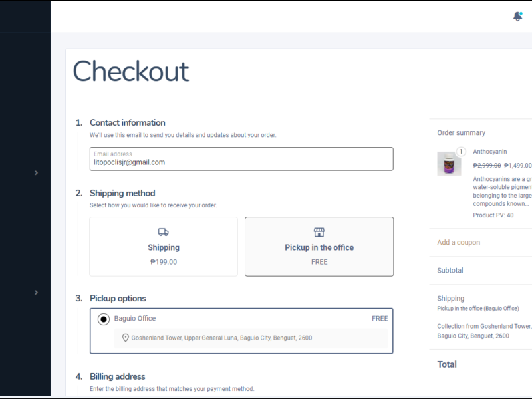Screen dimensions: 532x399
Task: Open the Anthocyanin product name link
Action: tap(490, 152)
